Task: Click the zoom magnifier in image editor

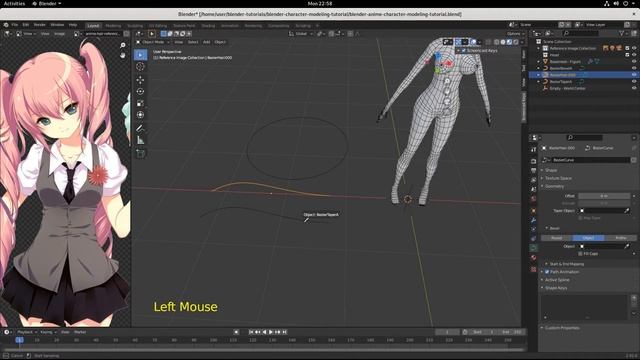Action: 122,45
